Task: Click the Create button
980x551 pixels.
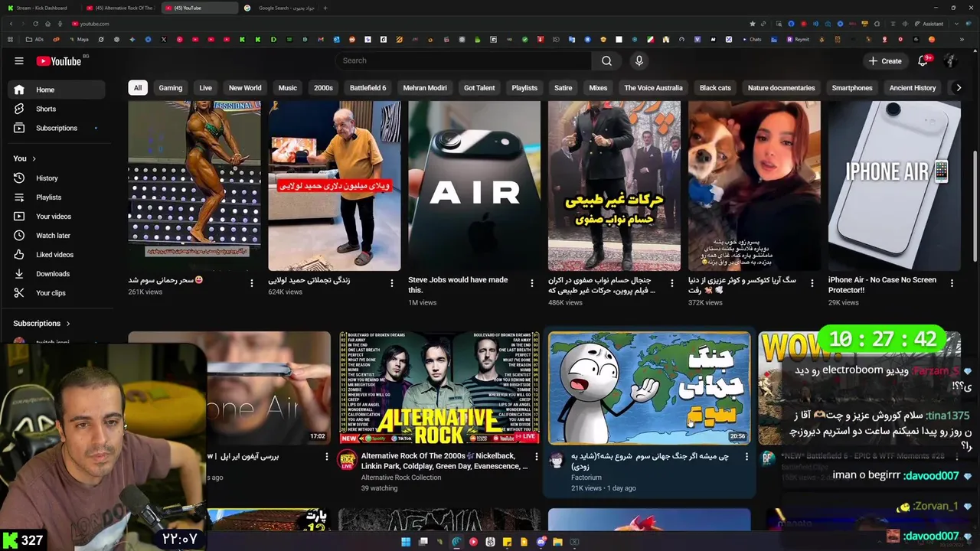Action: 885,60
